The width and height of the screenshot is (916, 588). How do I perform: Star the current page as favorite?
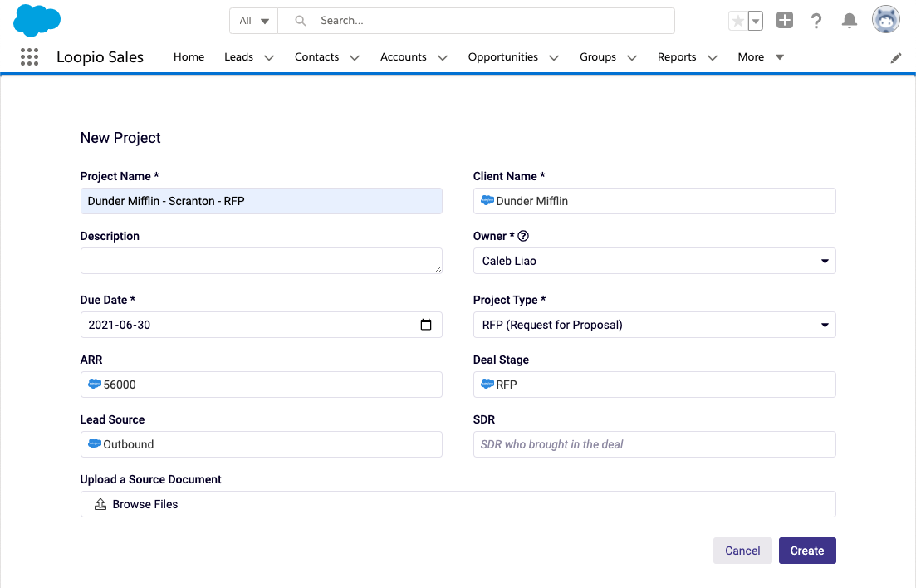[x=737, y=20]
